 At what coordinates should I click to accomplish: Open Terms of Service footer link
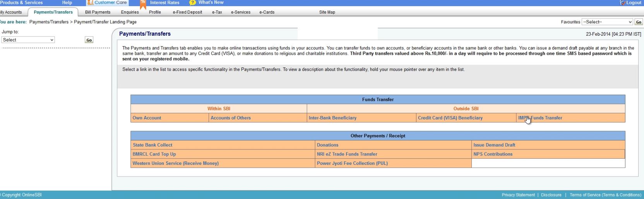[605, 195]
